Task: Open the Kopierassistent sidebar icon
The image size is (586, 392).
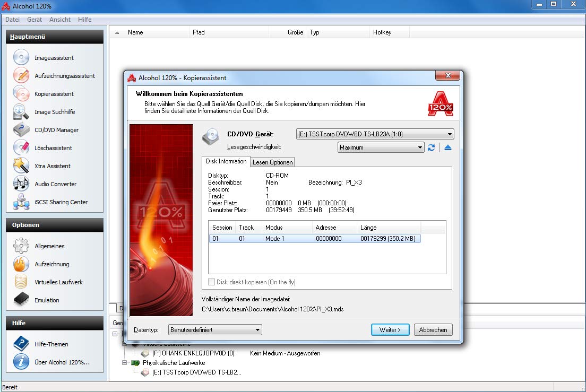Action: 21,94
